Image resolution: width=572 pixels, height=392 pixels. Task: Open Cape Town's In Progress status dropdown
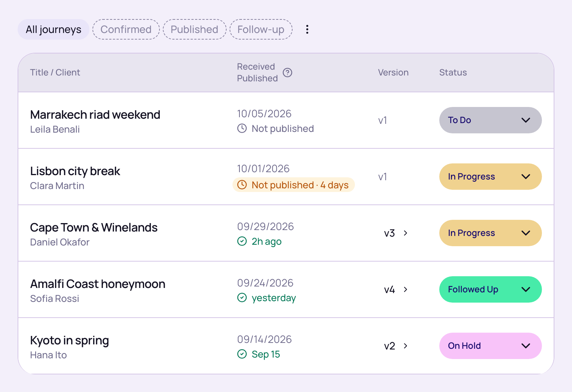491,233
